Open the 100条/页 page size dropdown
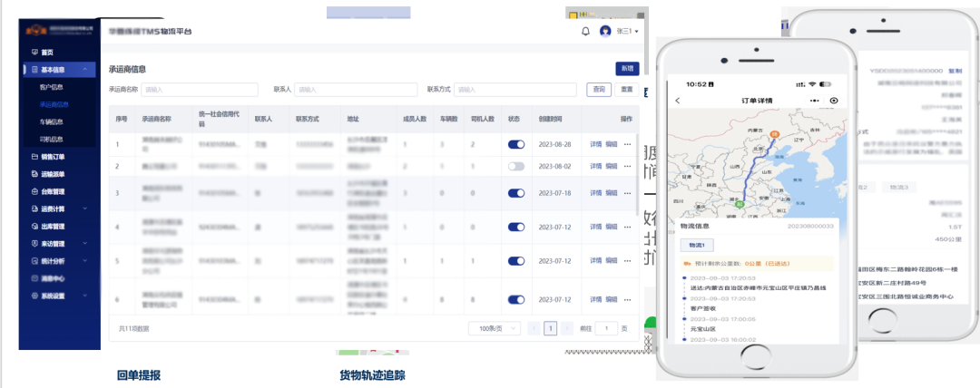Viewport: 980px width, 388px height. (495, 329)
